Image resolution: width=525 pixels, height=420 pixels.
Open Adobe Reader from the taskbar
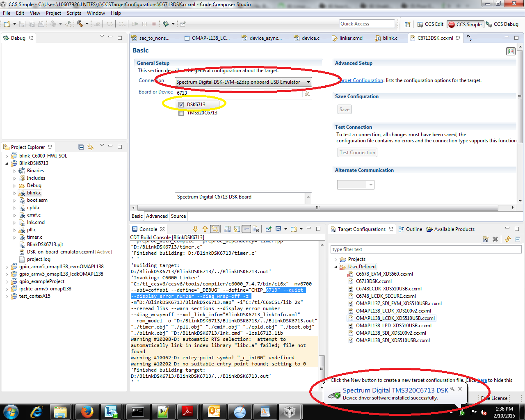click(187, 411)
